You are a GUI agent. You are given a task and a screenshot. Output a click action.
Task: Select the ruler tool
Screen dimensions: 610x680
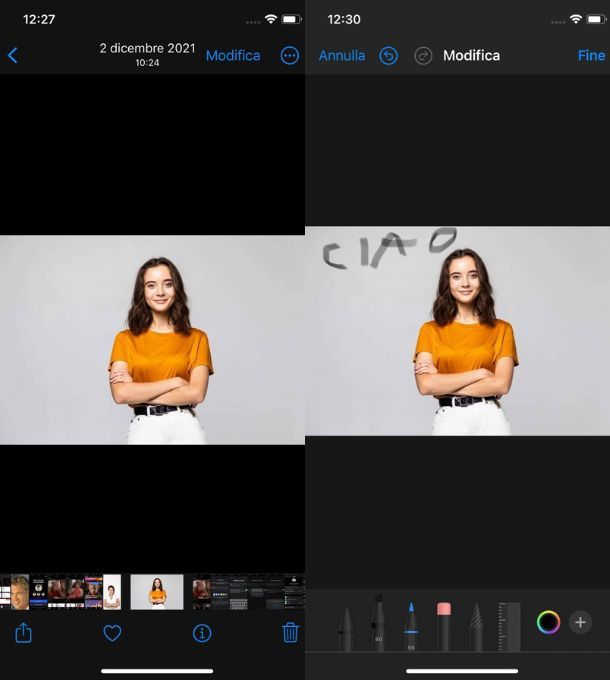(x=509, y=626)
